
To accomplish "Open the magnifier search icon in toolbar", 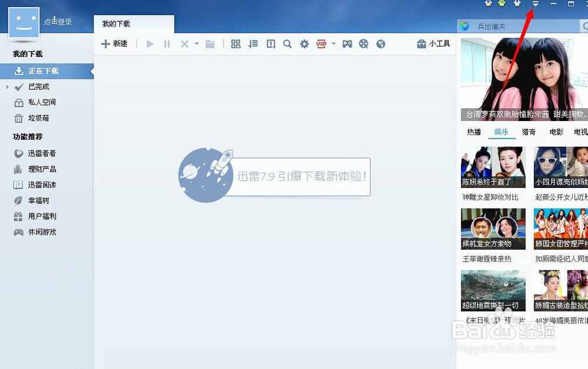I will pyautogui.click(x=288, y=44).
